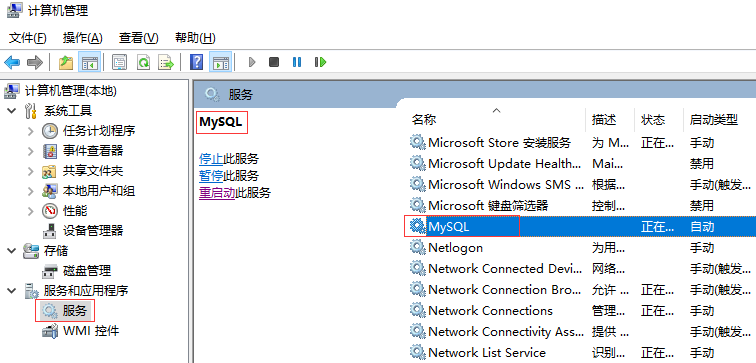This screenshot has width=756, height=363.
Task: Click the 重启动 service link
Action: pos(217,193)
